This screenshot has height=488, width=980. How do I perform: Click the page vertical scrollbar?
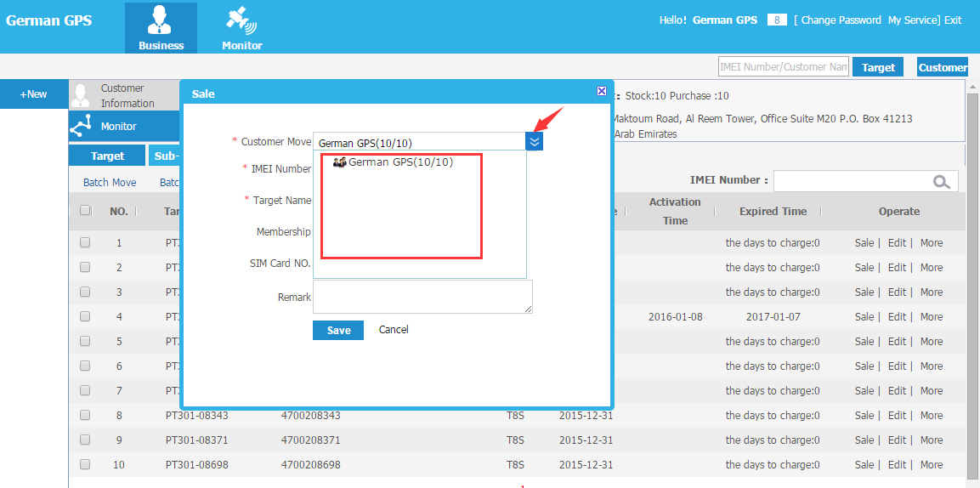(972, 287)
